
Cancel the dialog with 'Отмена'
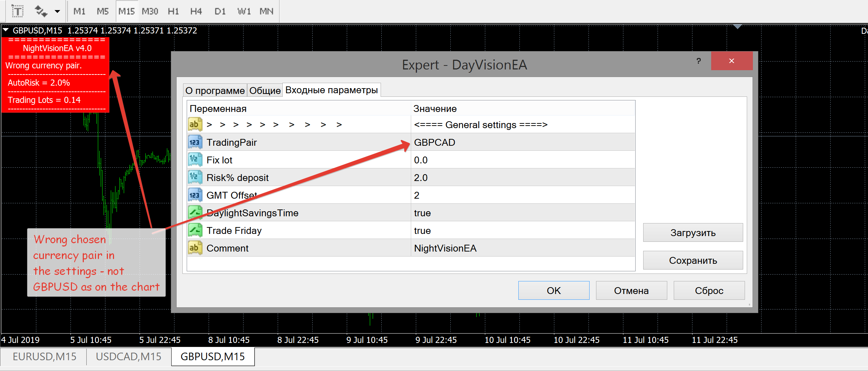[631, 290]
